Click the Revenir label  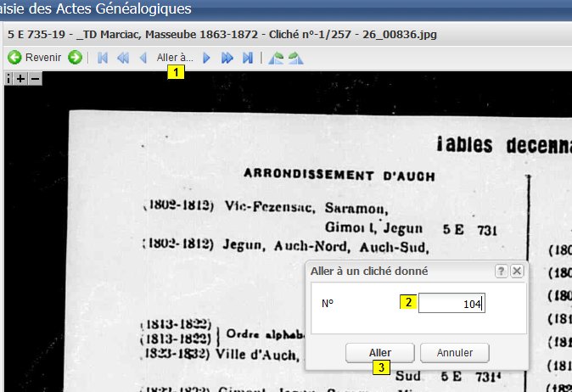click(43, 57)
